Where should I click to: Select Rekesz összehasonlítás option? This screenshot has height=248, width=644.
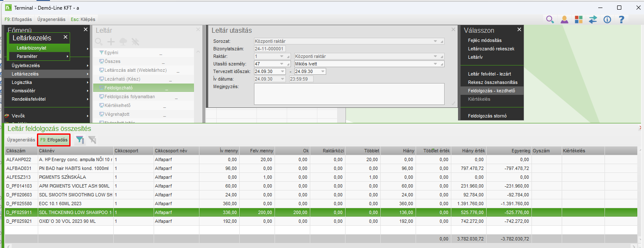tap(492, 82)
